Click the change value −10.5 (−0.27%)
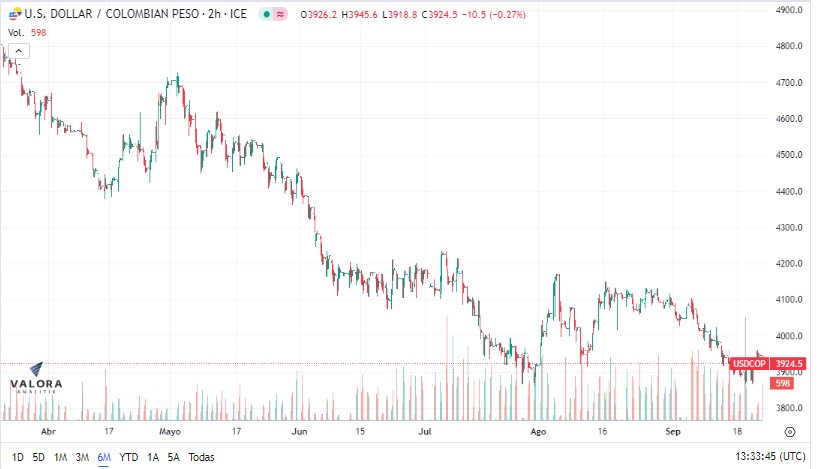 pyautogui.click(x=494, y=15)
